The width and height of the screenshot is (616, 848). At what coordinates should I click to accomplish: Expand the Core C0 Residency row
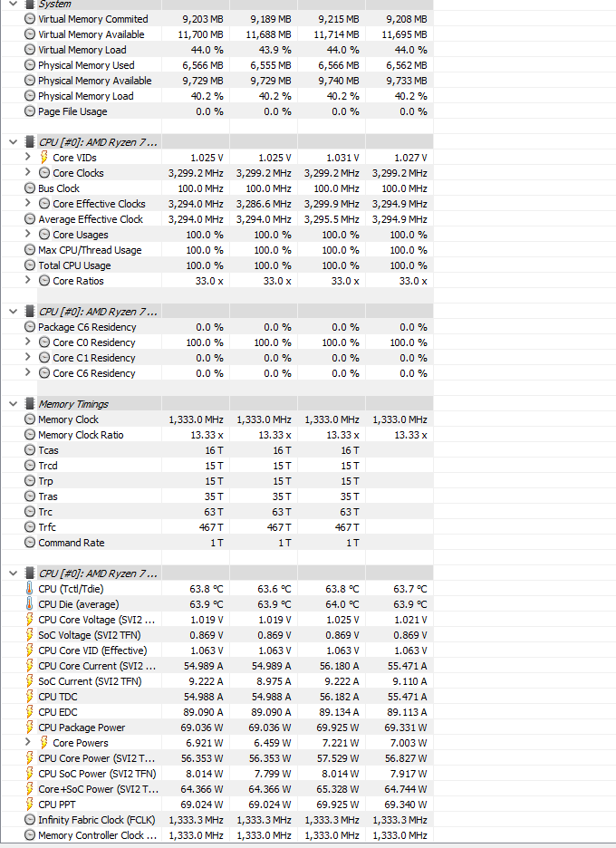(28, 342)
